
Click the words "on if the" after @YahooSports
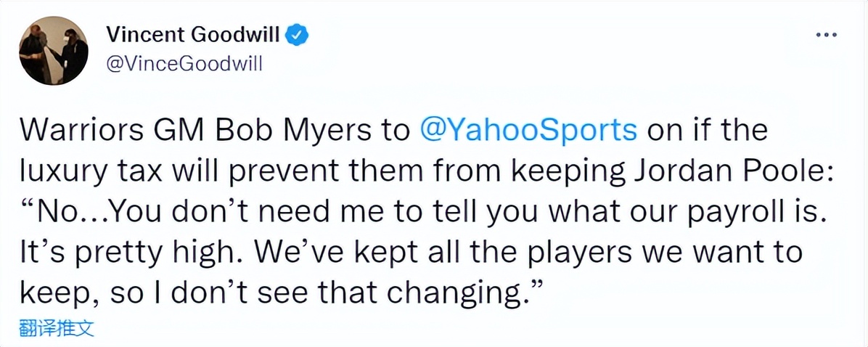click(x=706, y=131)
